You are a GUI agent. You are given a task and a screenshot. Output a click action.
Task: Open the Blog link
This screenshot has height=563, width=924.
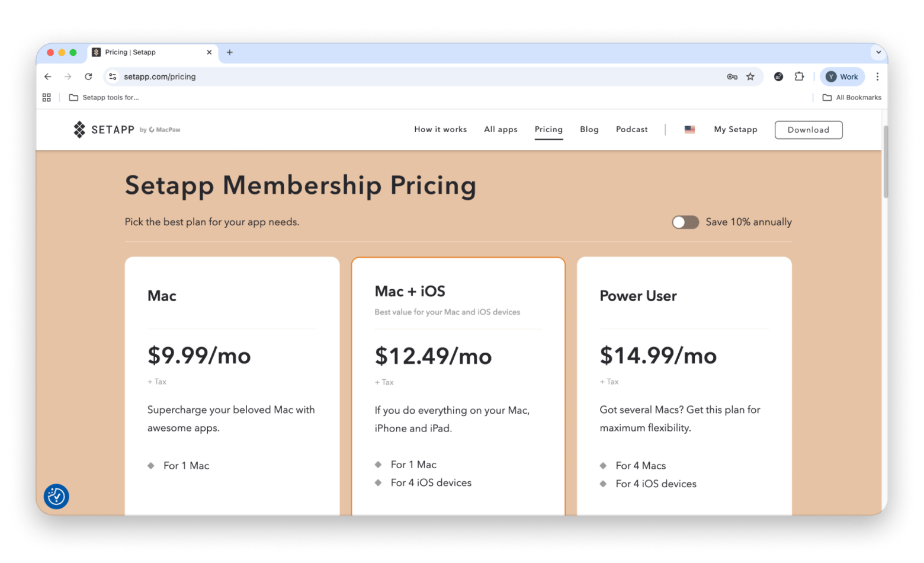tap(589, 129)
